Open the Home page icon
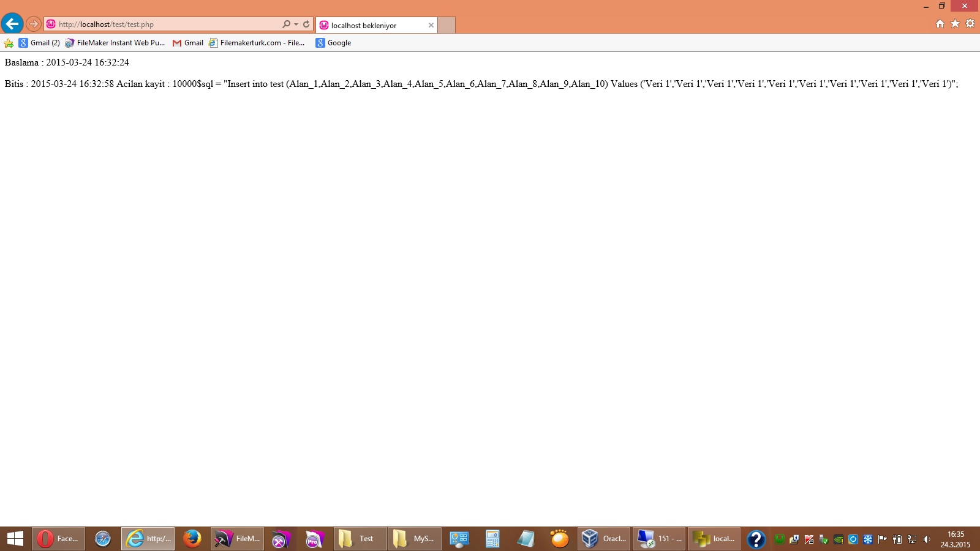This screenshot has width=980, height=551. (940, 24)
